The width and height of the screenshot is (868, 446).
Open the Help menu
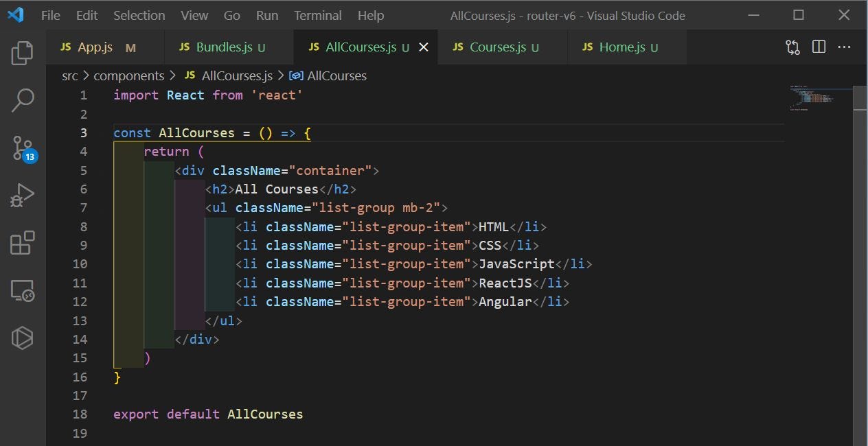click(371, 15)
